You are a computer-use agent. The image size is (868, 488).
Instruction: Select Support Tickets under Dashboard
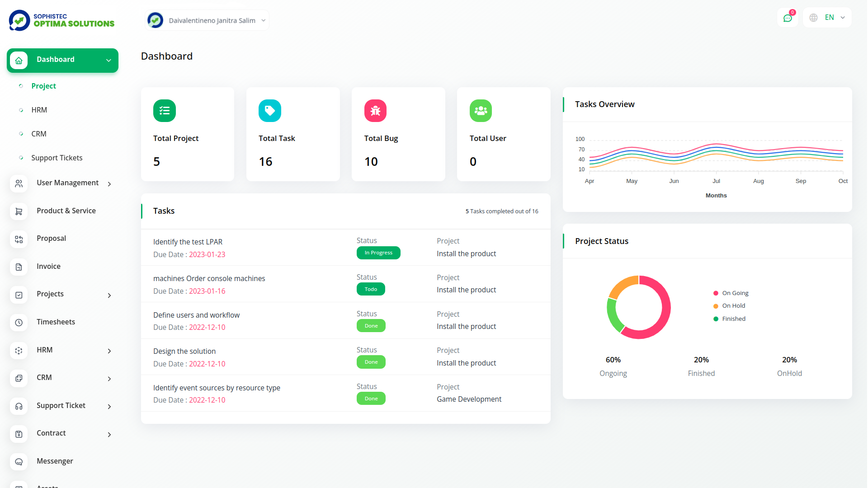click(x=57, y=158)
